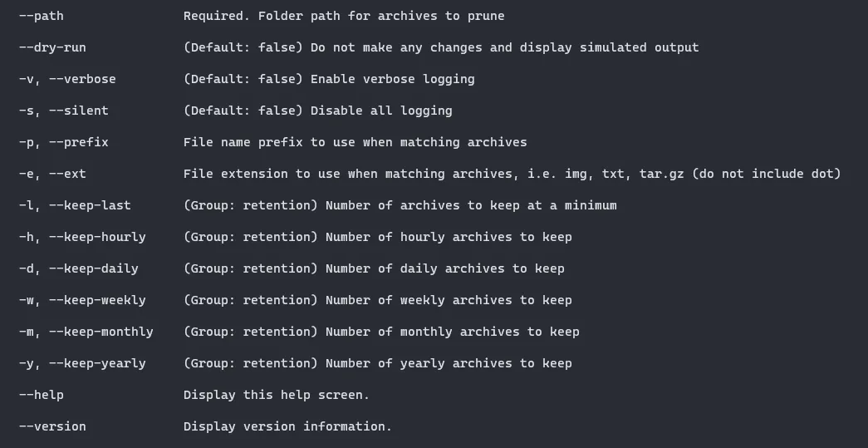The image size is (868, 448).
Task: Click "Display this help screen." text
Action: [x=277, y=395]
